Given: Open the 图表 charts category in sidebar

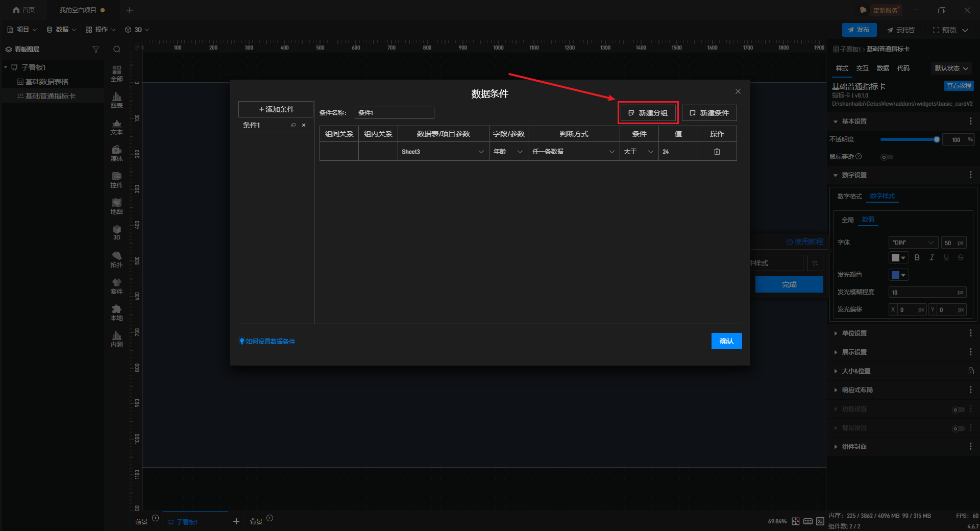Looking at the screenshot, I should (116, 100).
